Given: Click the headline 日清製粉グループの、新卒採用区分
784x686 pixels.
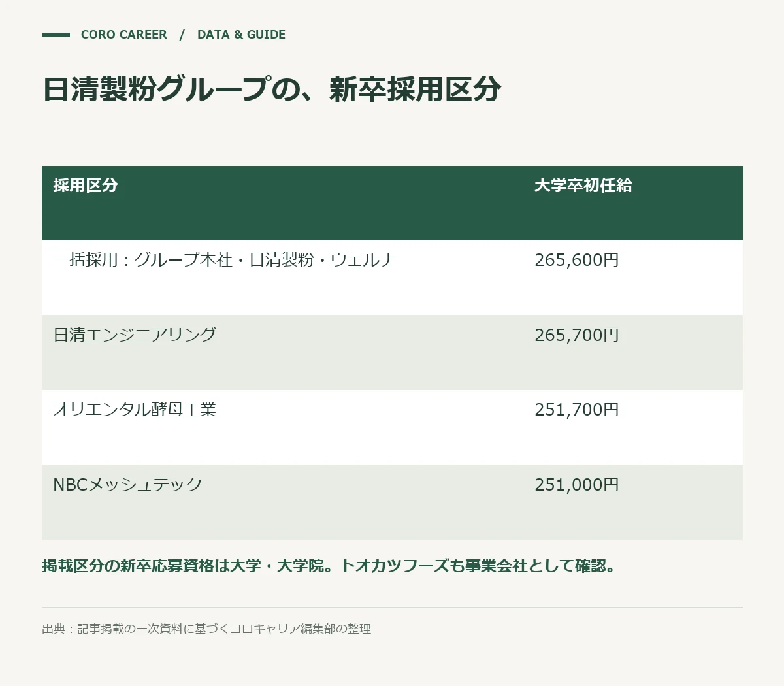Looking at the screenshot, I should 272,90.
